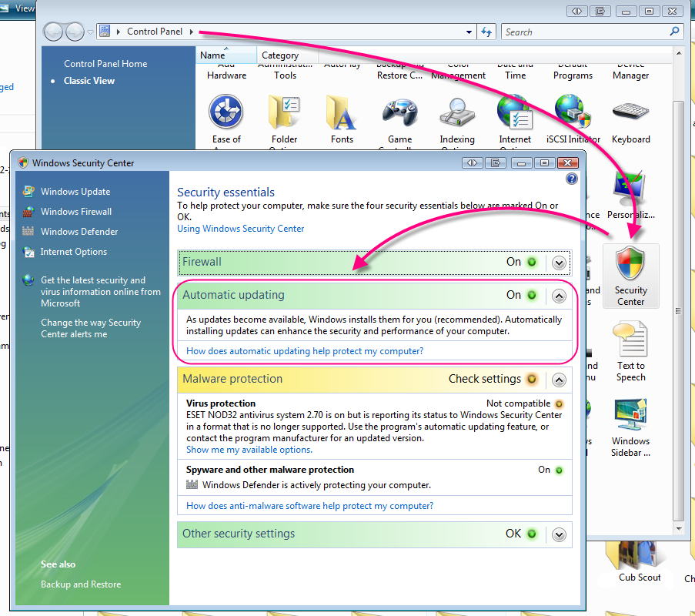
Task: Sort by the Category column header
Action: click(280, 55)
